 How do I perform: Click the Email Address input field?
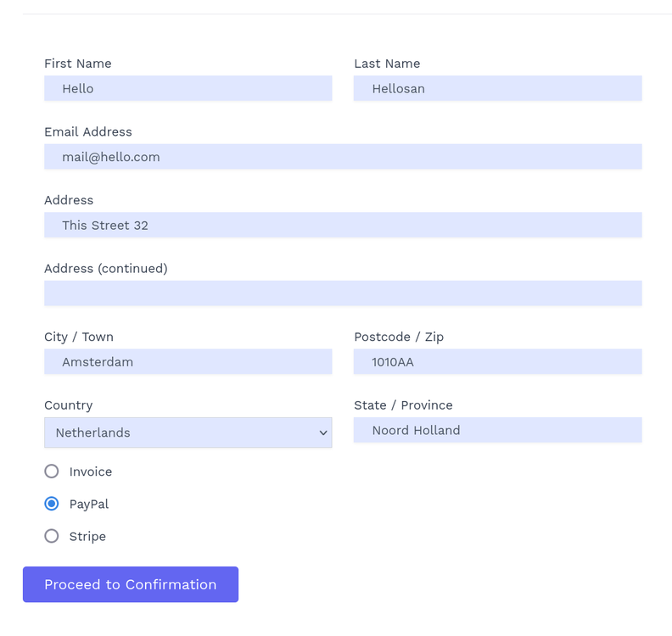click(343, 157)
